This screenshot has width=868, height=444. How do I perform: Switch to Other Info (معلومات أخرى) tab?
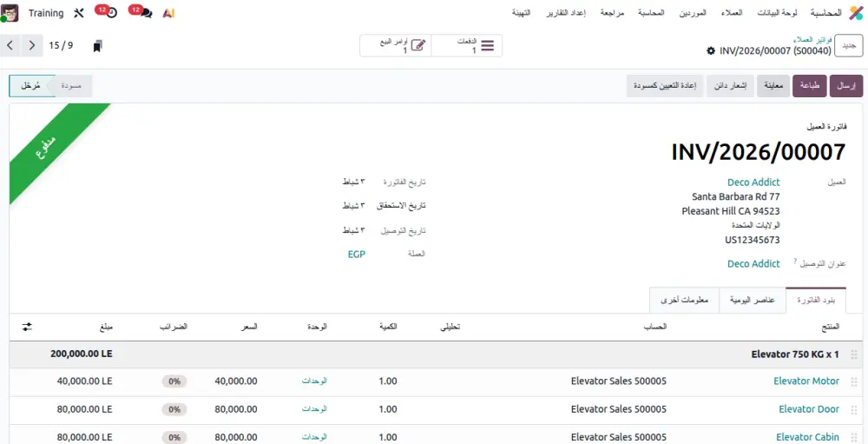click(684, 300)
